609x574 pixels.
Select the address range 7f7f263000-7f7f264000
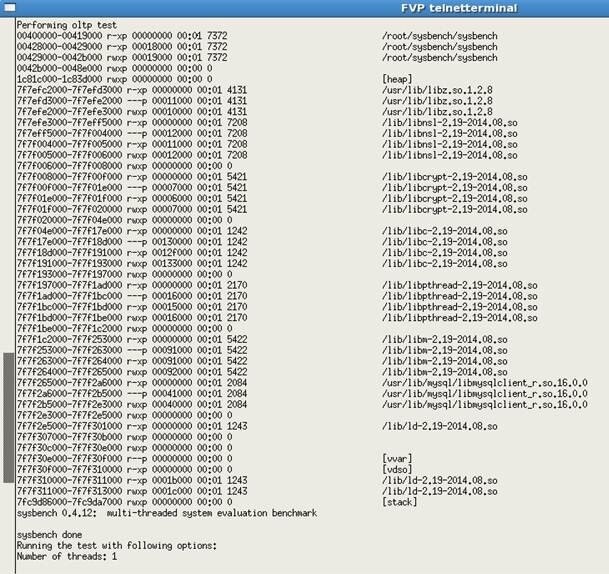70,361
